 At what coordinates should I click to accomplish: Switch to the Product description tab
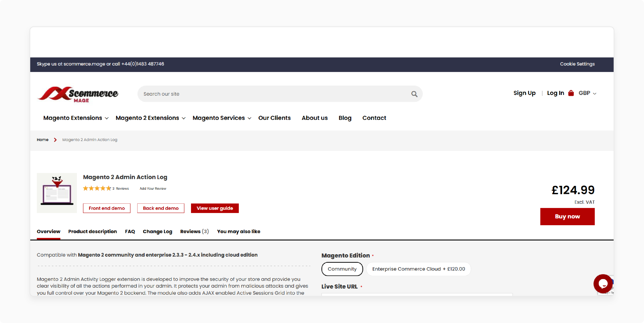tap(93, 231)
